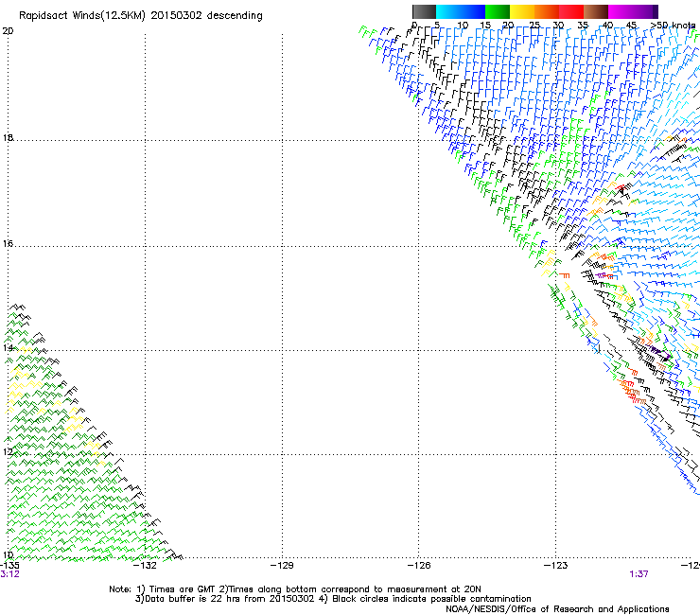Click the cyan 5-10 knots legend swatch
The width and height of the screenshot is (700, 615).
[x=448, y=11]
